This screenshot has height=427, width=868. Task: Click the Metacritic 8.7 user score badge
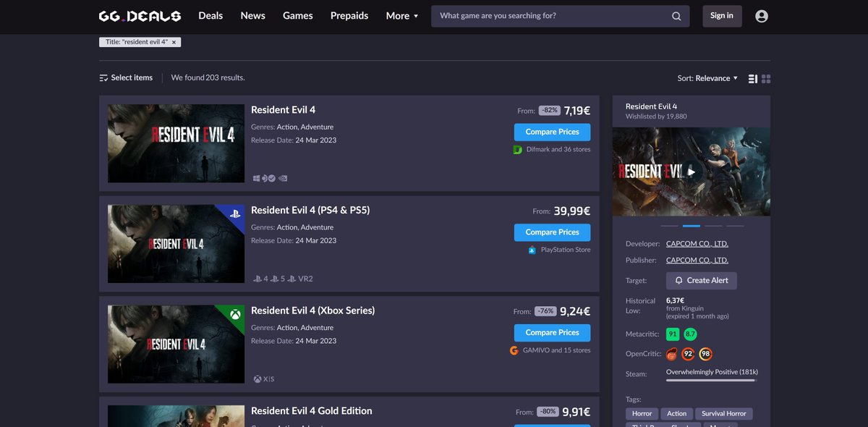coord(691,334)
